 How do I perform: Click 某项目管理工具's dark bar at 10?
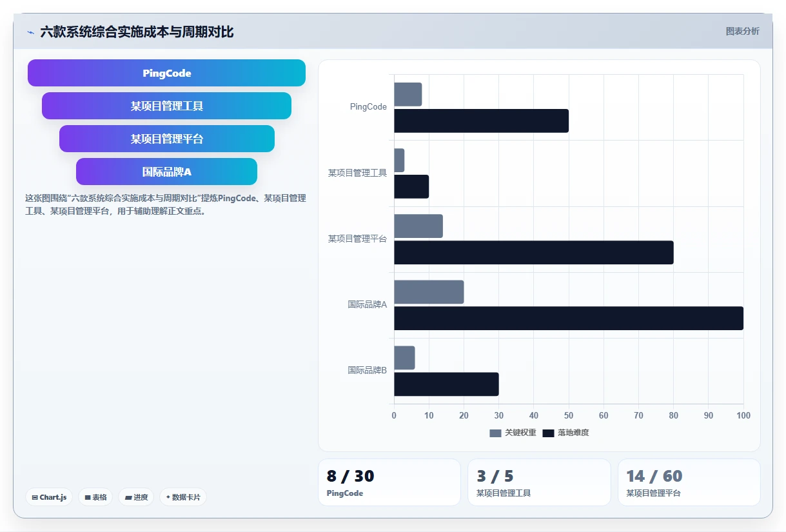[x=411, y=186]
